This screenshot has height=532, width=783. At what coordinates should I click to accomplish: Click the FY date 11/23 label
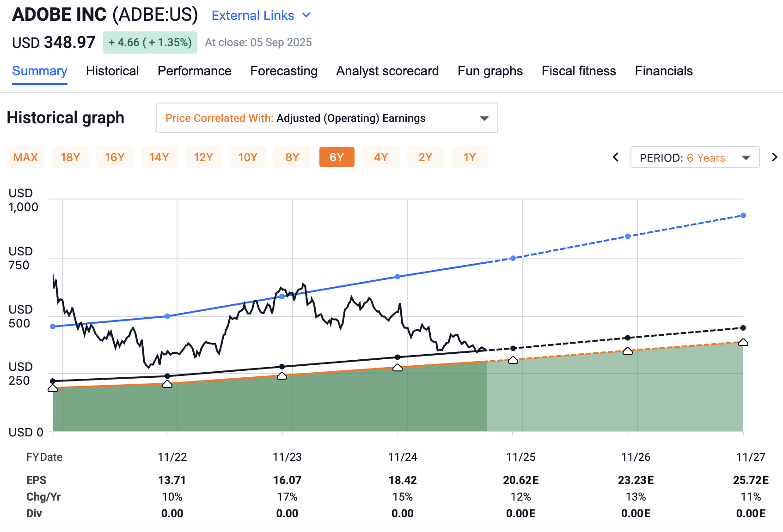pyautogui.click(x=287, y=457)
